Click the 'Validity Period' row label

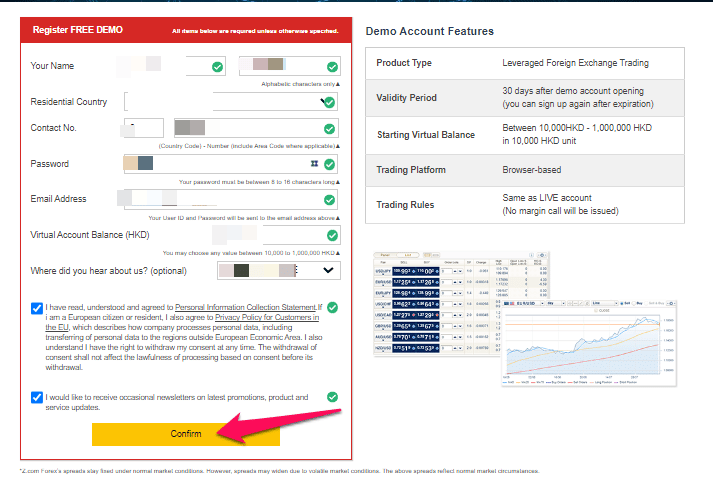407,98
